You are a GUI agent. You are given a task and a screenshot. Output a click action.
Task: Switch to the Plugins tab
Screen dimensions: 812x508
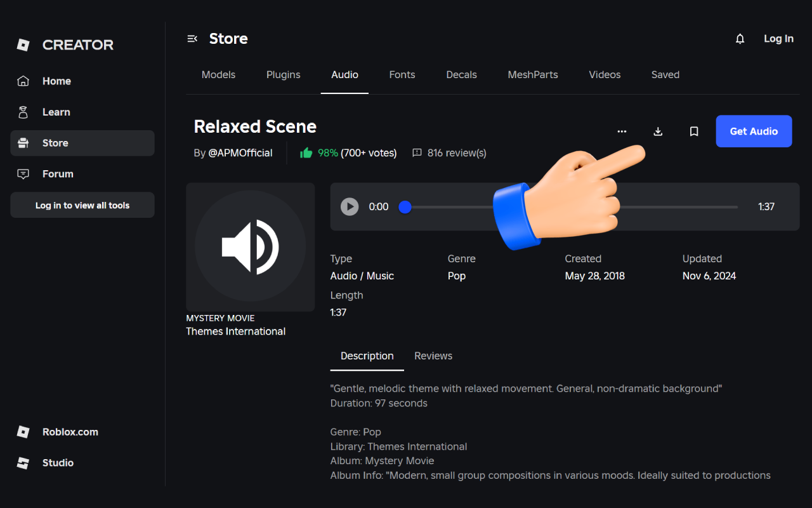(x=283, y=75)
